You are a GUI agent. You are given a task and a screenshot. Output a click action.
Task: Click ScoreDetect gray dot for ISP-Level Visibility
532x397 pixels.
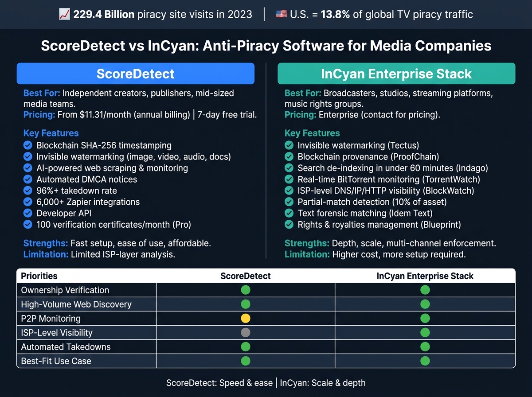click(x=246, y=332)
